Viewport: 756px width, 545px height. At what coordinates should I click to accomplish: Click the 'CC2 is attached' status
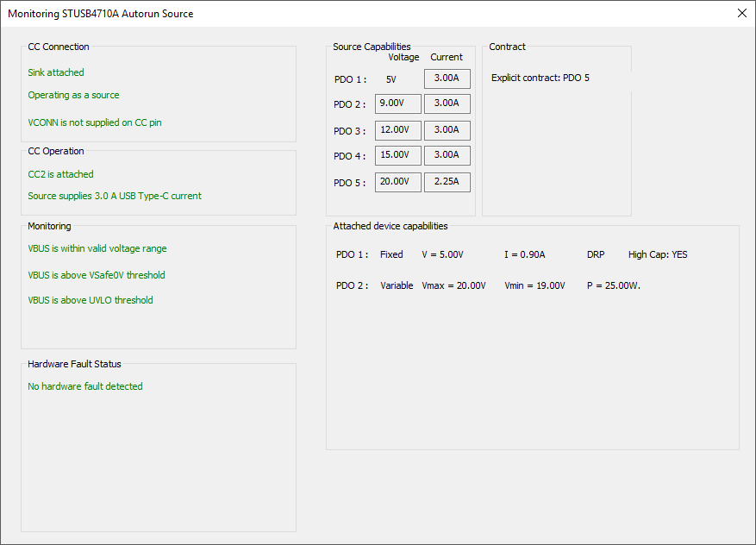[x=60, y=174]
